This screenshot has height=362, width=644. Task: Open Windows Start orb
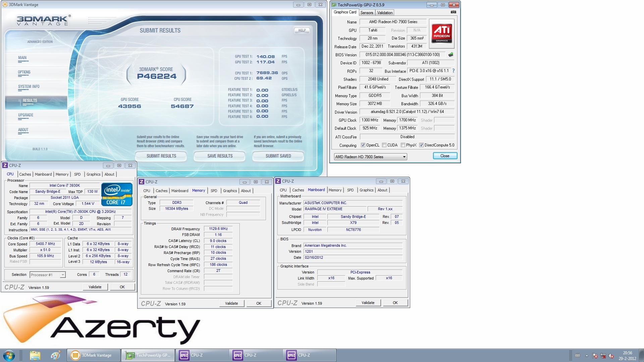click(9, 355)
